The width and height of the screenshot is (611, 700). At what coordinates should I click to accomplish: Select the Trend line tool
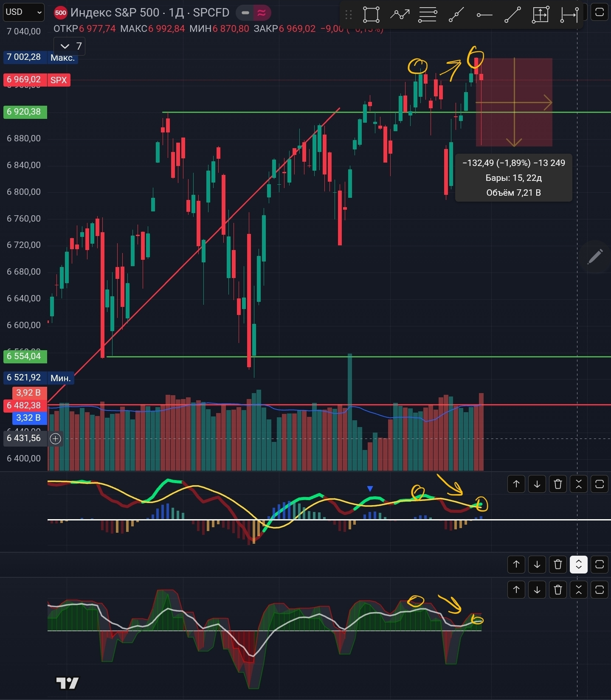(x=512, y=14)
